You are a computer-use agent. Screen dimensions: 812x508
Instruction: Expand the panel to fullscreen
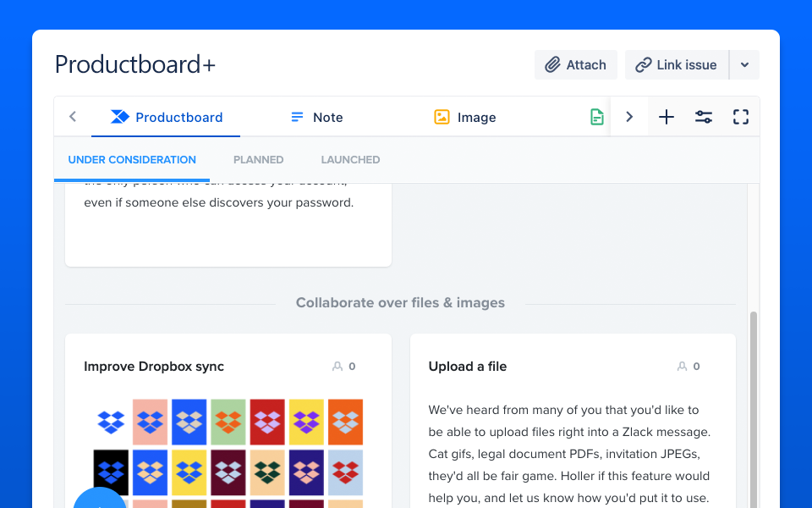741,117
